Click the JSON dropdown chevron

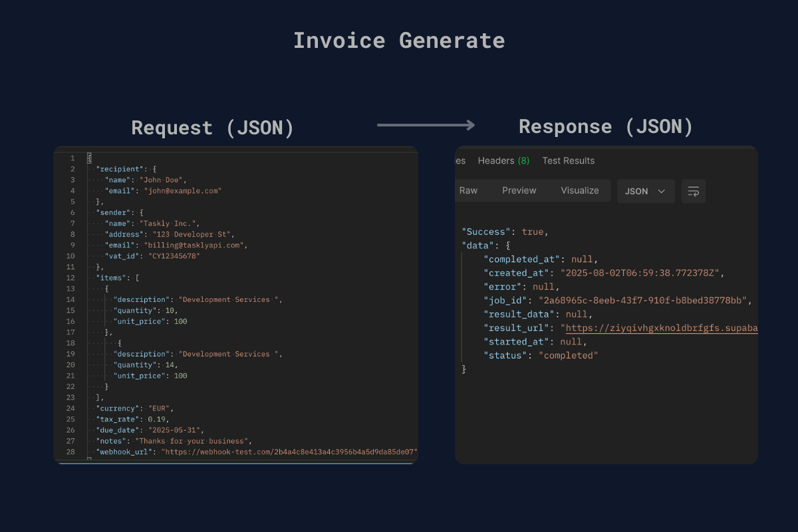click(x=660, y=191)
